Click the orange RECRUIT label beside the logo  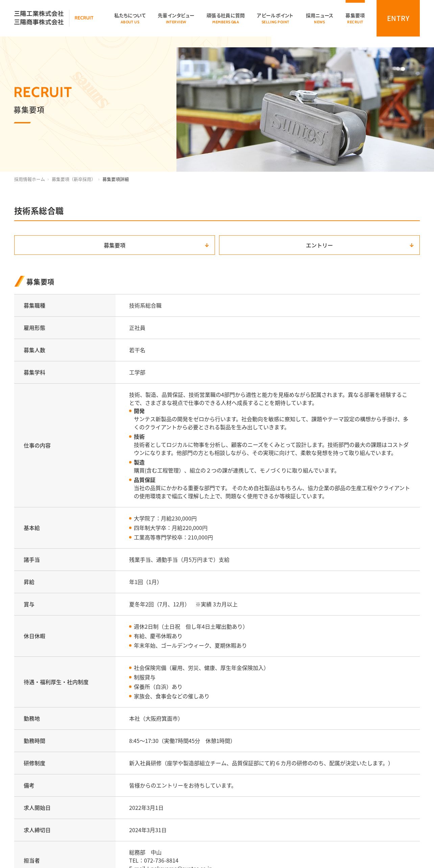84,18
